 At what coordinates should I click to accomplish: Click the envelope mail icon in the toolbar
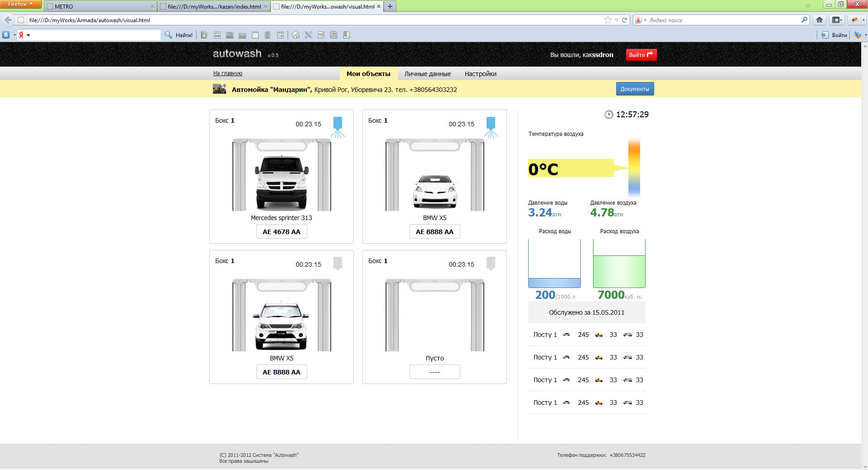(x=242, y=35)
